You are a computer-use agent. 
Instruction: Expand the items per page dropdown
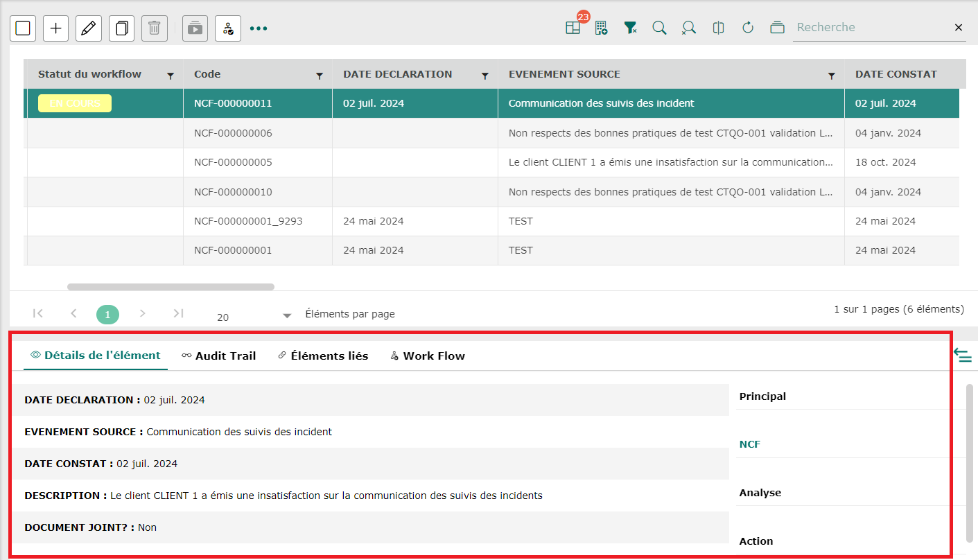tap(287, 316)
